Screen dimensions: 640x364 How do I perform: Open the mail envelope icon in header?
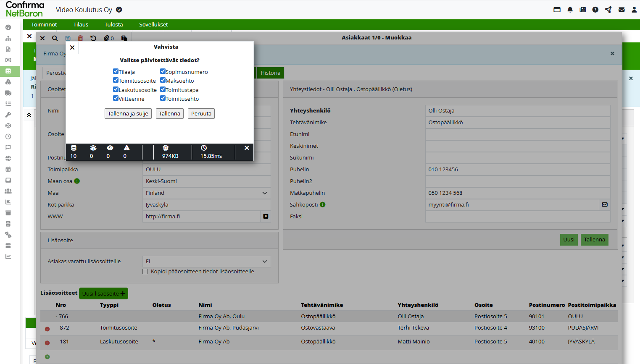622,10
